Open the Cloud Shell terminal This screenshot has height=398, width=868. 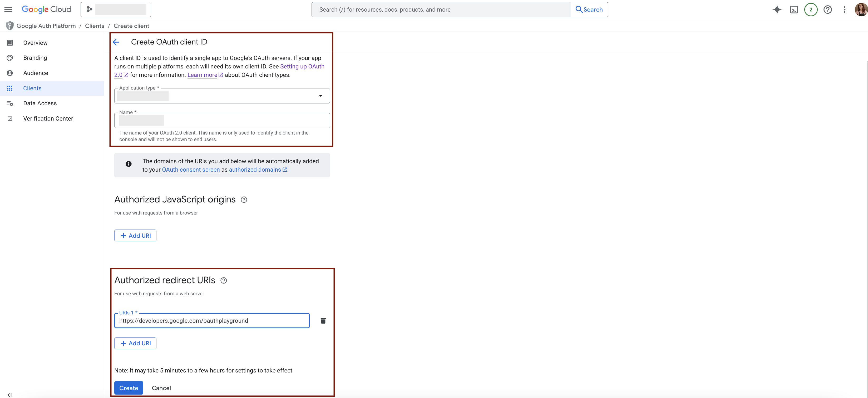click(x=794, y=9)
